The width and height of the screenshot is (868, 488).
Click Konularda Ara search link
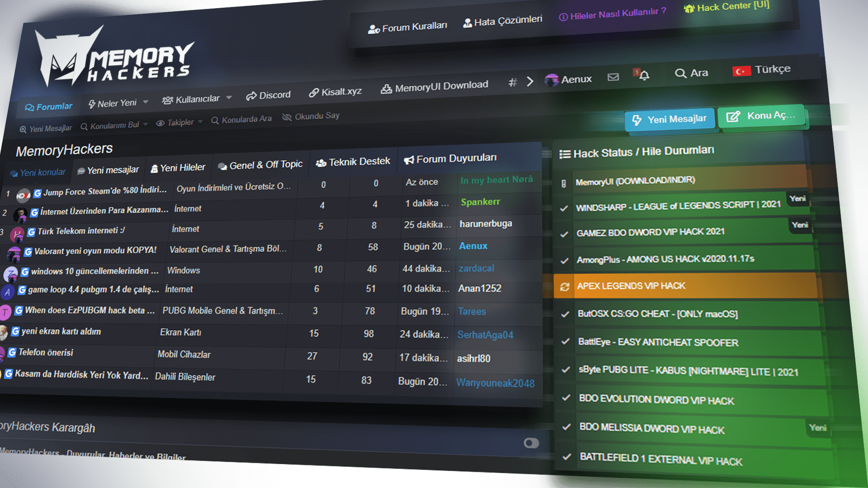(x=241, y=119)
